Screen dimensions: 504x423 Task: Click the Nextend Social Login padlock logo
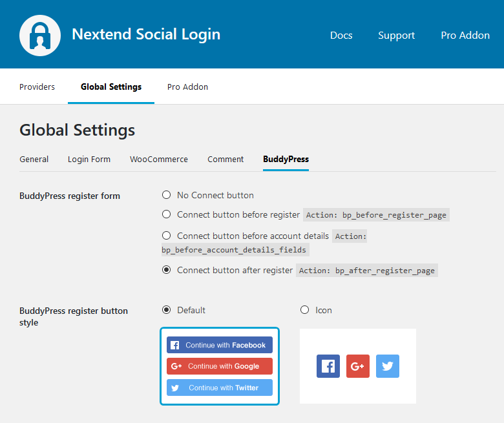[40, 35]
